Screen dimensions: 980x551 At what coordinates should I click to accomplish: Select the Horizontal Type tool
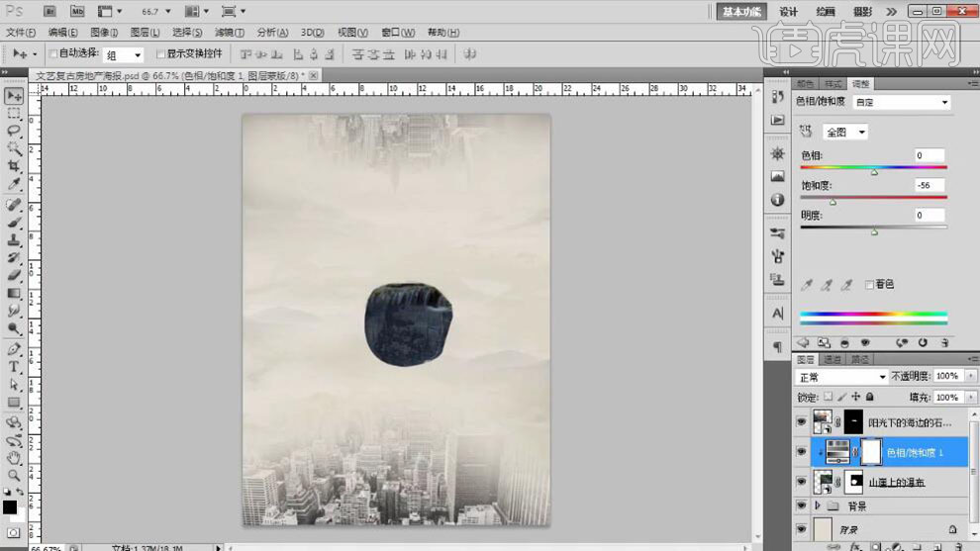[14, 367]
